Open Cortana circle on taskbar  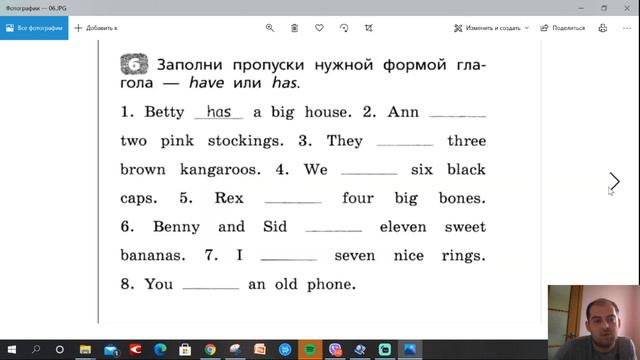point(60,349)
